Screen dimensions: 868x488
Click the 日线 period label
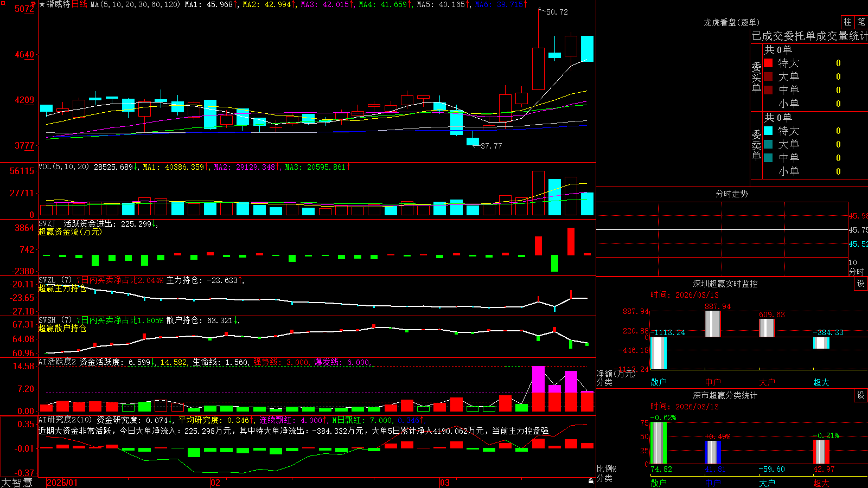pos(79,4)
